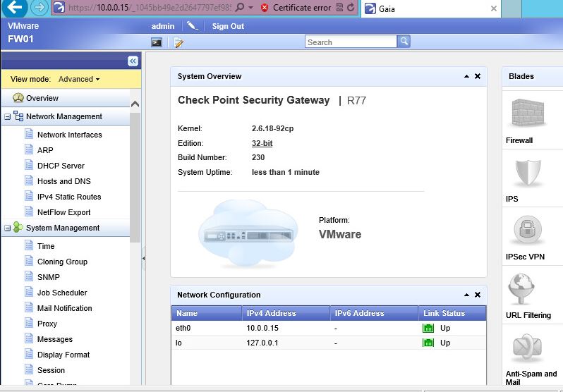The width and height of the screenshot is (563, 392).
Task: Click the browser forward arrow button
Action: pyautogui.click(x=39, y=8)
